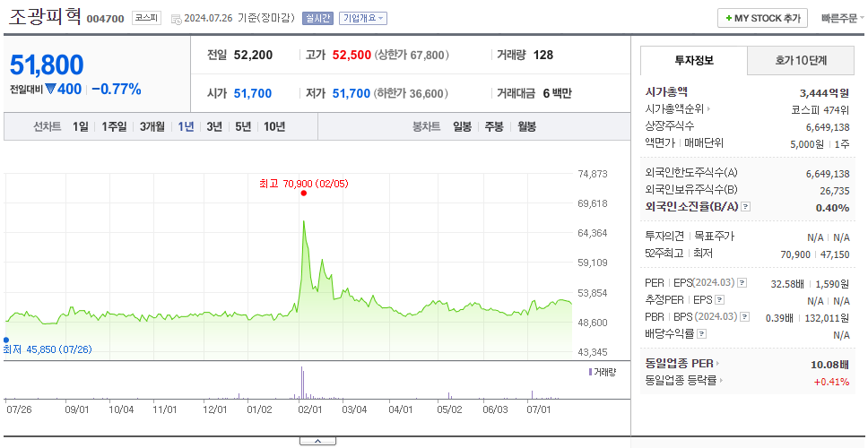Select the 3개월 line chart period
The width and height of the screenshot is (868, 448).
pos(152,126)
